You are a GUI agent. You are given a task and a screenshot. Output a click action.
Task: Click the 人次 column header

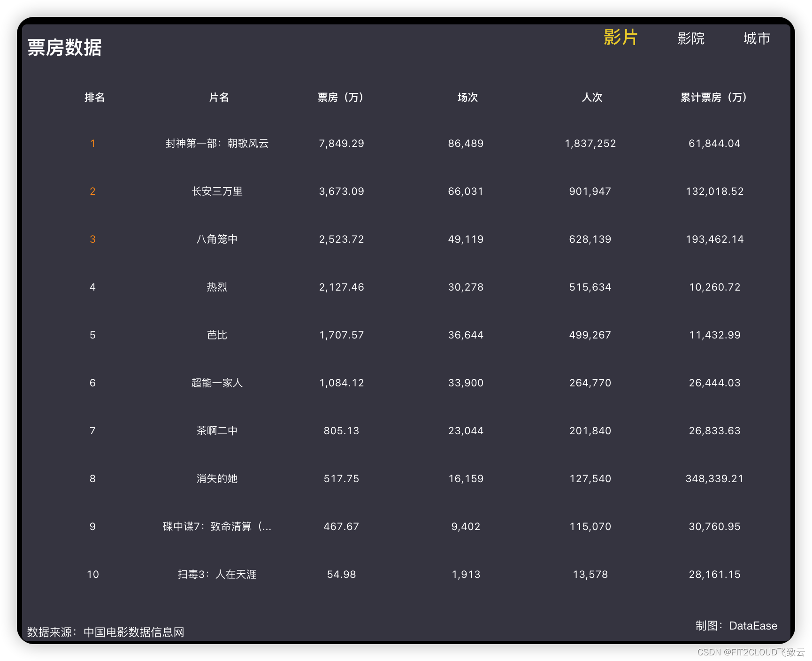pos(591,97)
